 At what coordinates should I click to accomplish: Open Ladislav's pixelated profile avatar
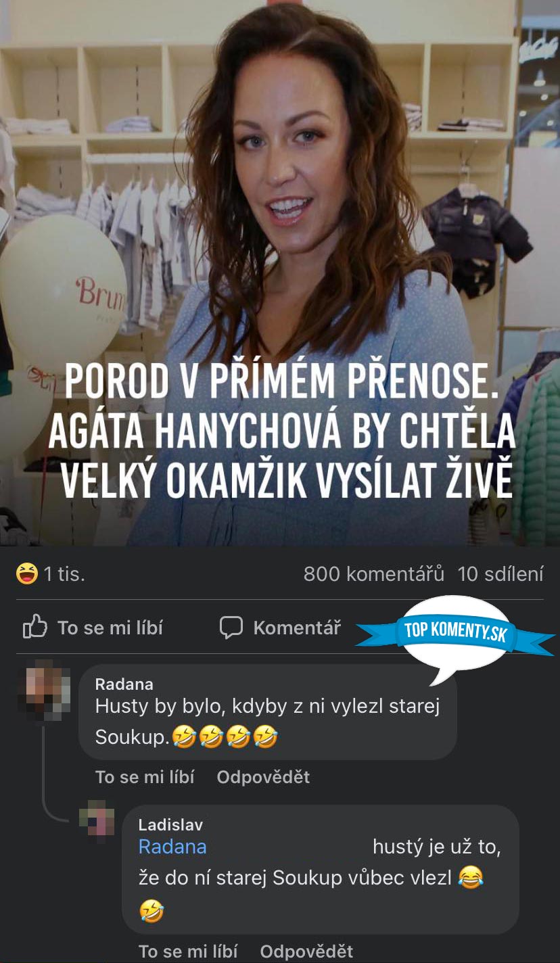point(97,822)
